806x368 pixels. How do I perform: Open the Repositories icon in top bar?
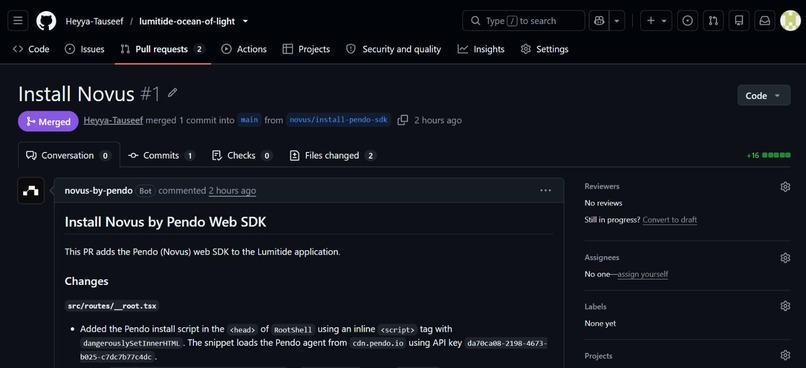739,21
